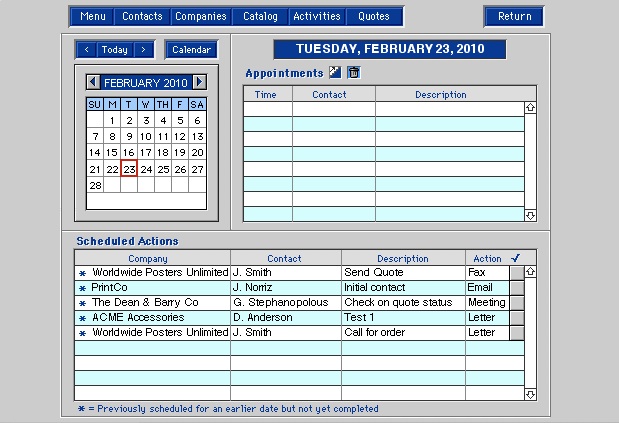Click the first empty appointment Time cell
619x423 pixels.
coord(268,109)
